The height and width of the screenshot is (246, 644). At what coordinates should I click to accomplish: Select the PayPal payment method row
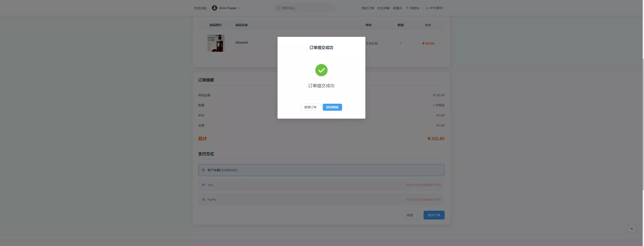coord(321,200)
